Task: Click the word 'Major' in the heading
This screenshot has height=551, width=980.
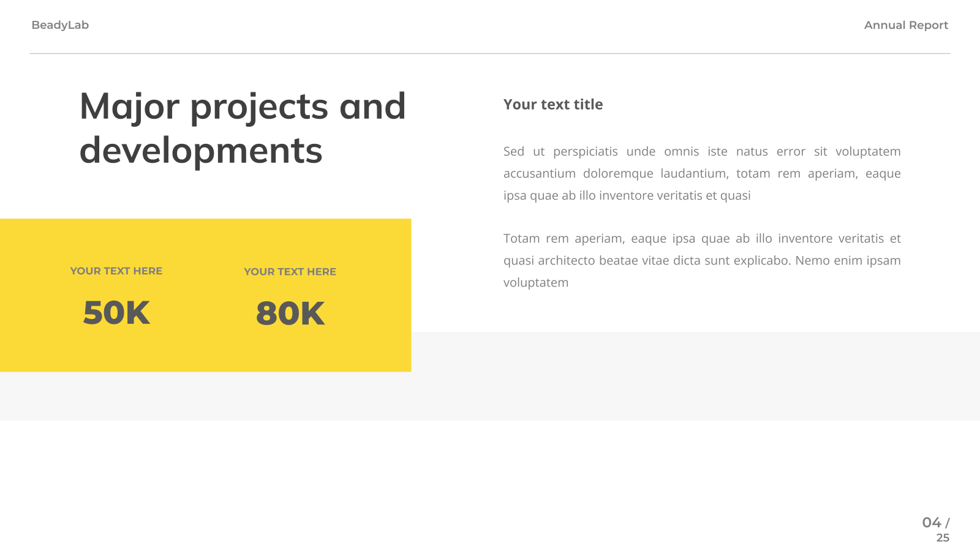Action: coord(130,107)
